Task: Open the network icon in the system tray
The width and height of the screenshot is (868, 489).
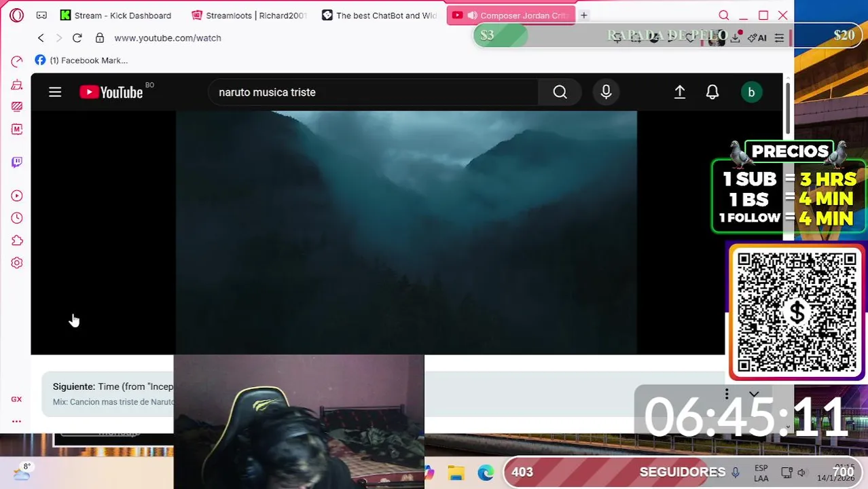Action: tap(786, 473)
